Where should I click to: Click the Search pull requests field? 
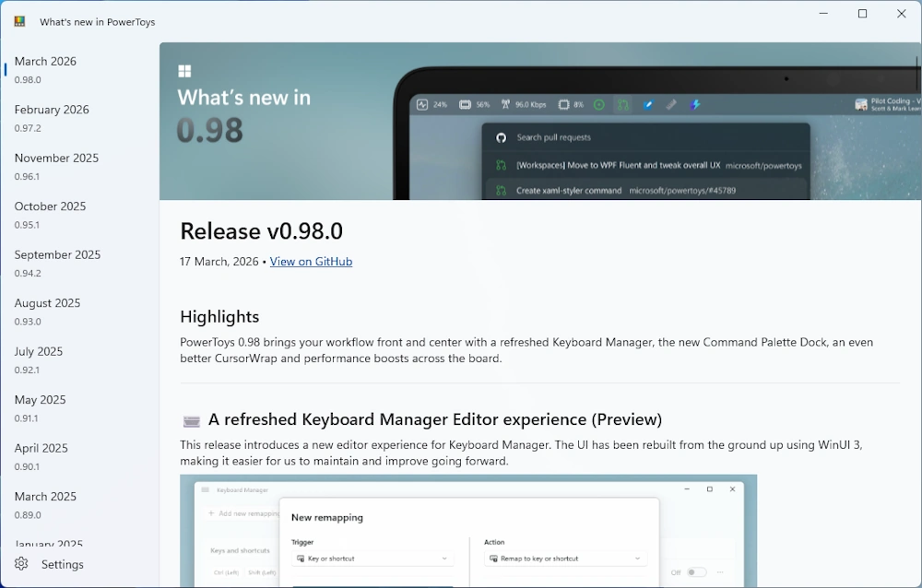pos(645,137)
